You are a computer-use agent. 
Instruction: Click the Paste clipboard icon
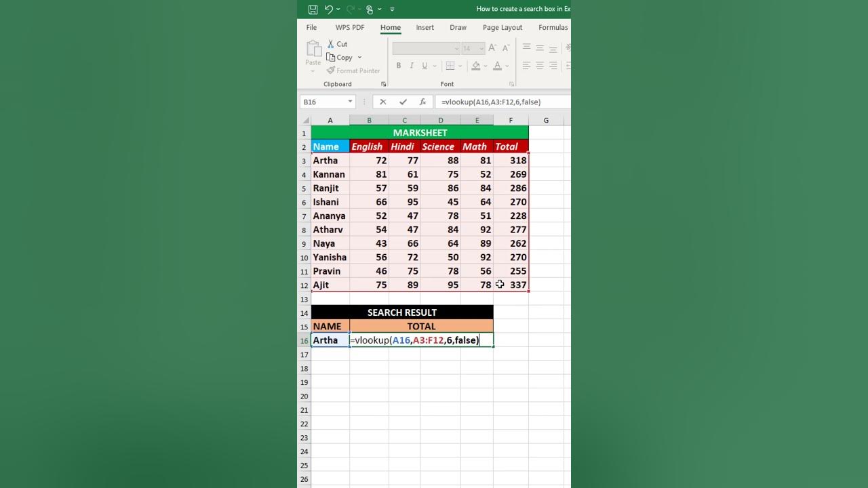coord(313,49)
